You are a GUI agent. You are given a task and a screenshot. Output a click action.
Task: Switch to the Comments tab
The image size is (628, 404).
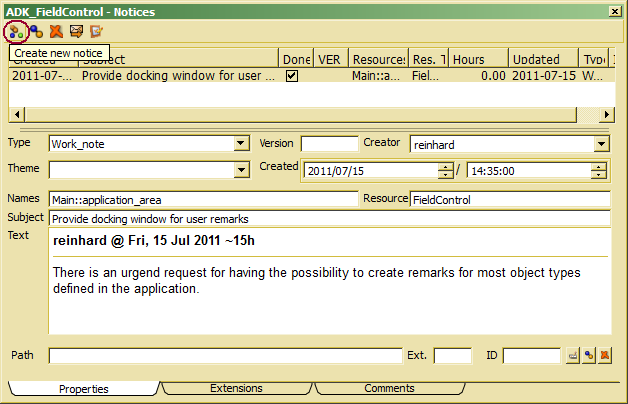click(x=389, y=388)
